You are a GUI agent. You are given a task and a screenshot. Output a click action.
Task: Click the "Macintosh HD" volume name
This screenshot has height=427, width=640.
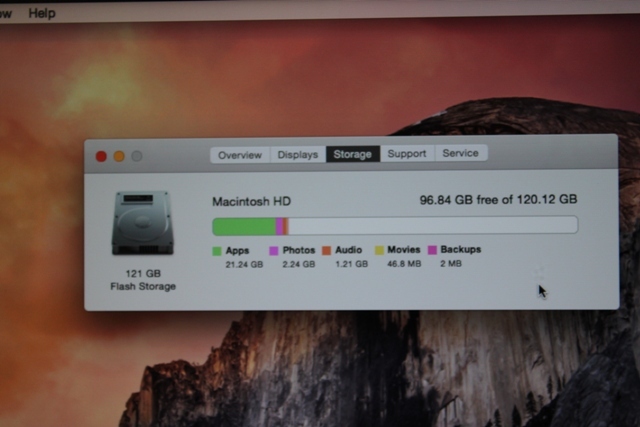(x=251, y=201)
